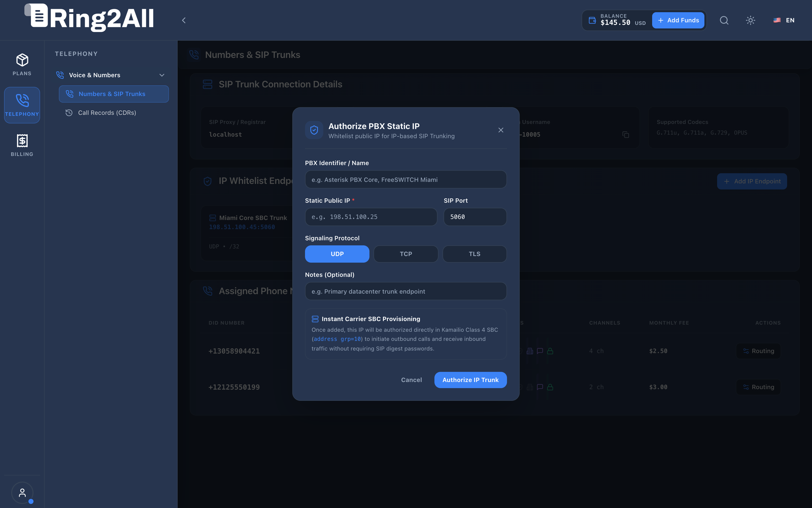Select Voice & Numbers menu group
Image resolution: width=812 pixels, height=508 pixels.
111,75
